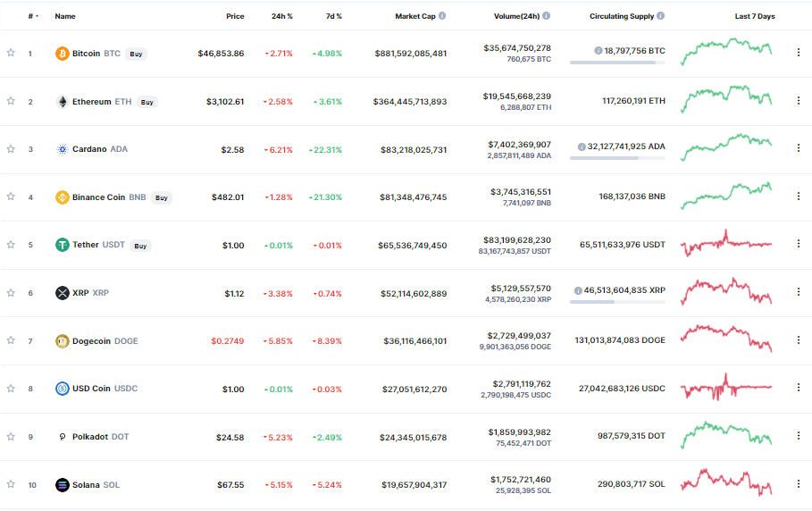Open Bitcoin 7-day sparkline chart
The width and height of the screenshot is (812, 511).
726,51
